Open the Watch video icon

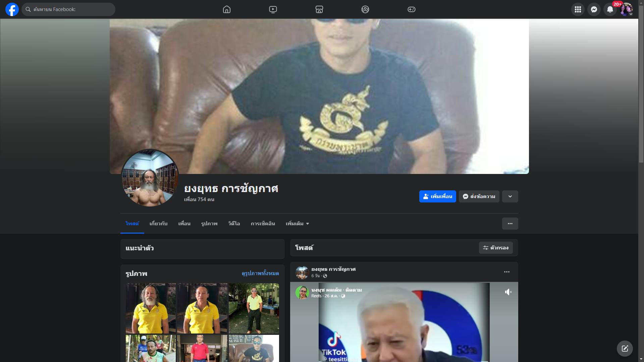point(273,9)
